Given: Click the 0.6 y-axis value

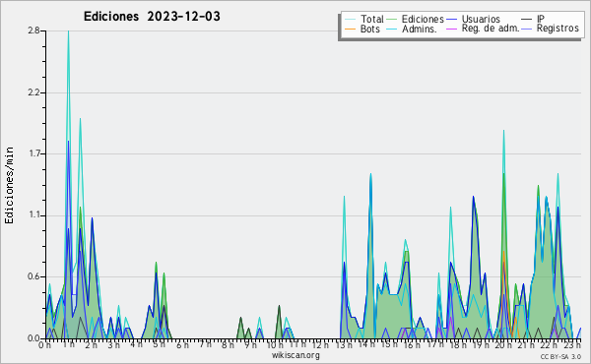Looking at the screenshot, I should [33, 276].
